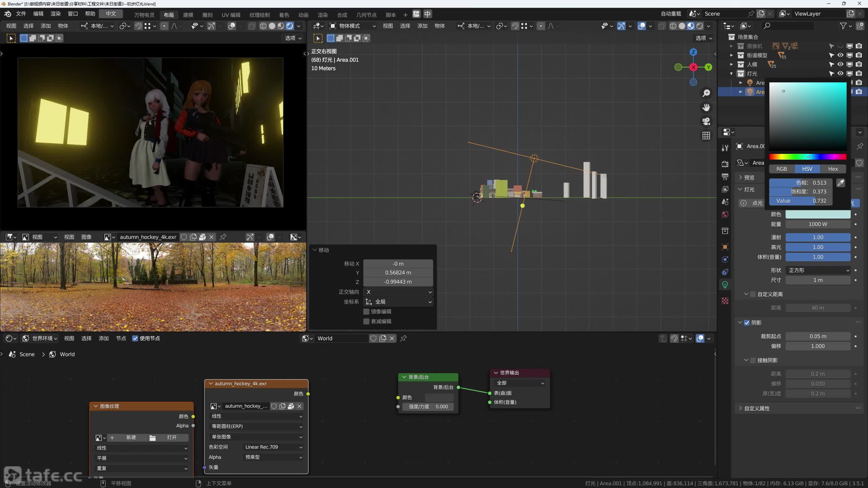Open the light data properties tab
The width and height of the screenshot is (868, 488).
[x=725, y=285]
